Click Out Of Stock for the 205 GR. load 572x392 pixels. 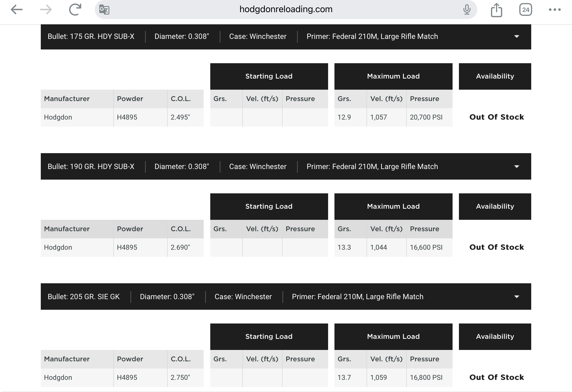click(x=496, y=377)
